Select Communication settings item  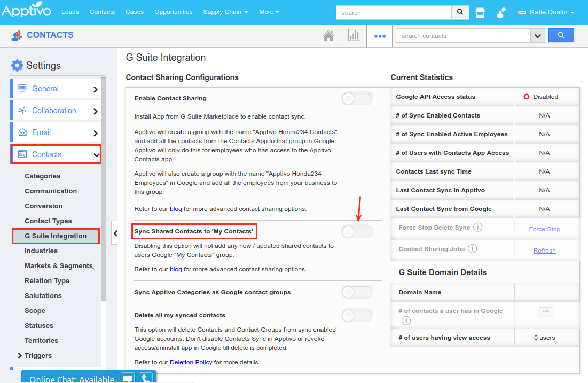point(51,191)
